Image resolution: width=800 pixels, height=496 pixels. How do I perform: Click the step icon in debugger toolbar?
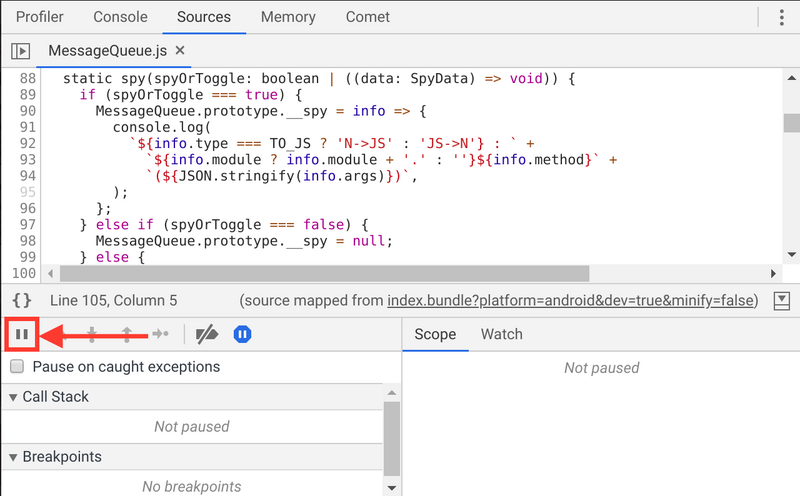coord(160,334)
